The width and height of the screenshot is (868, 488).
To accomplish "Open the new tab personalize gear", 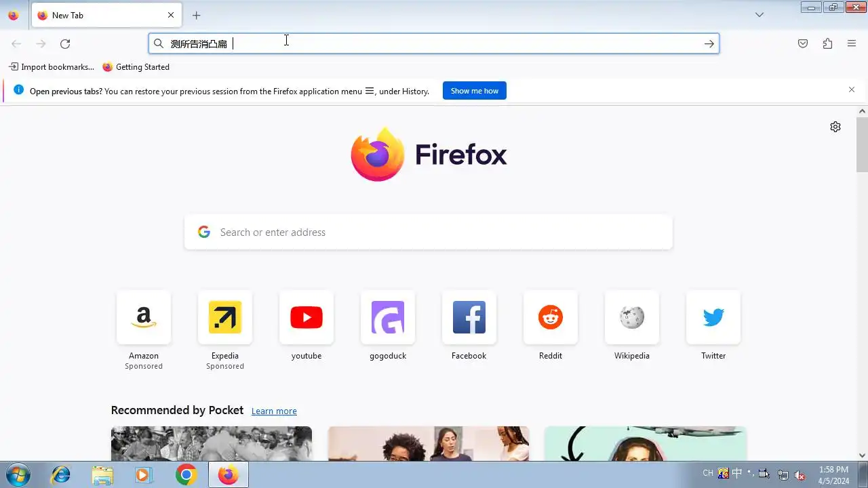I will pyautogui.click(x=835, y=127).
